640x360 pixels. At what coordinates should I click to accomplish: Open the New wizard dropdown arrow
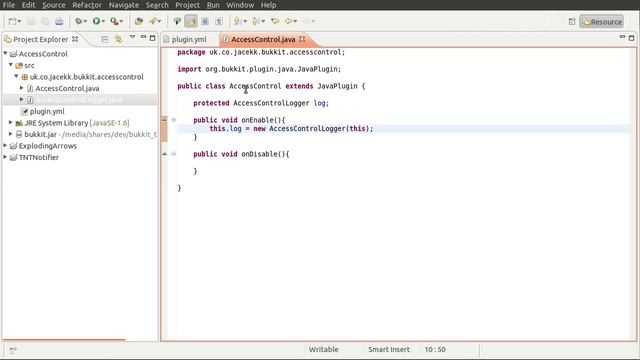[x=19, y=21]
